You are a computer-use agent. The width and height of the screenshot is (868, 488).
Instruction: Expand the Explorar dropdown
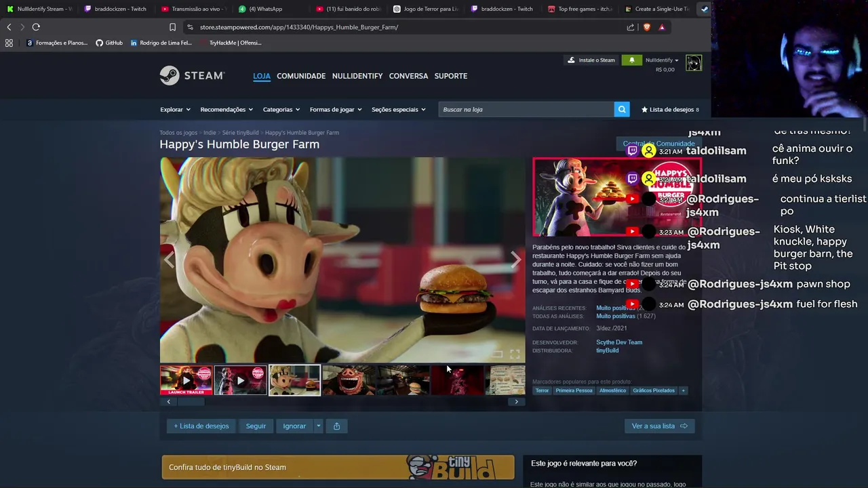[175, 109]
